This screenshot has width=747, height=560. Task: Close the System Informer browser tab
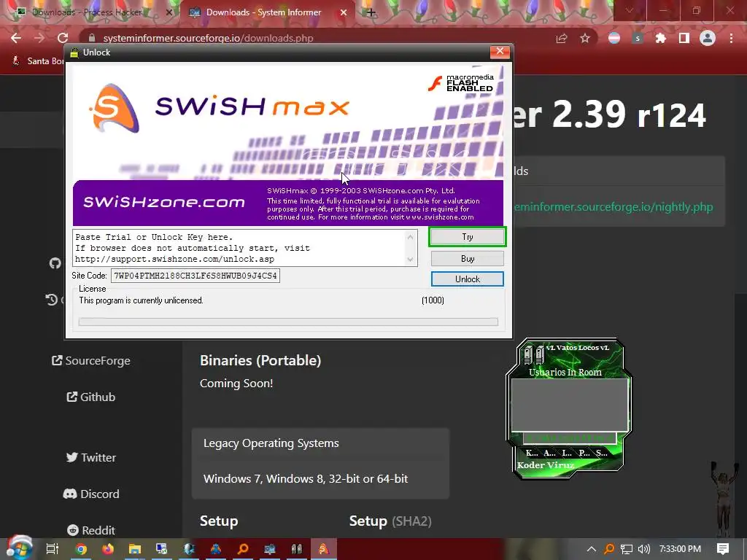(x=344, y=12)
